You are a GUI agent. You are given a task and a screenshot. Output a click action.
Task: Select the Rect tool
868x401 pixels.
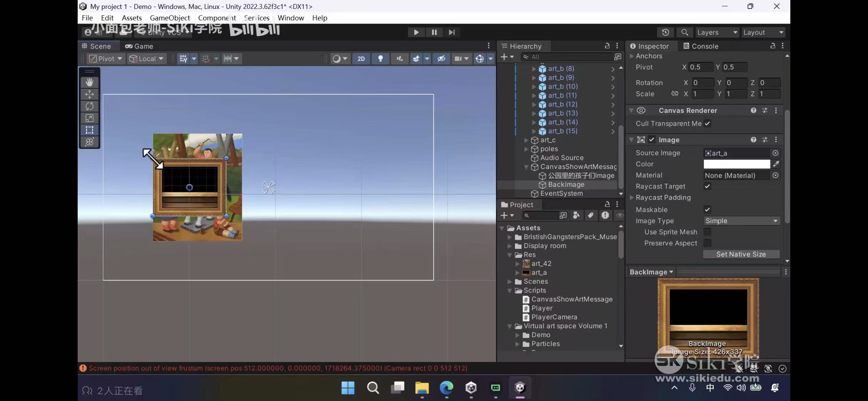[89, 130]
